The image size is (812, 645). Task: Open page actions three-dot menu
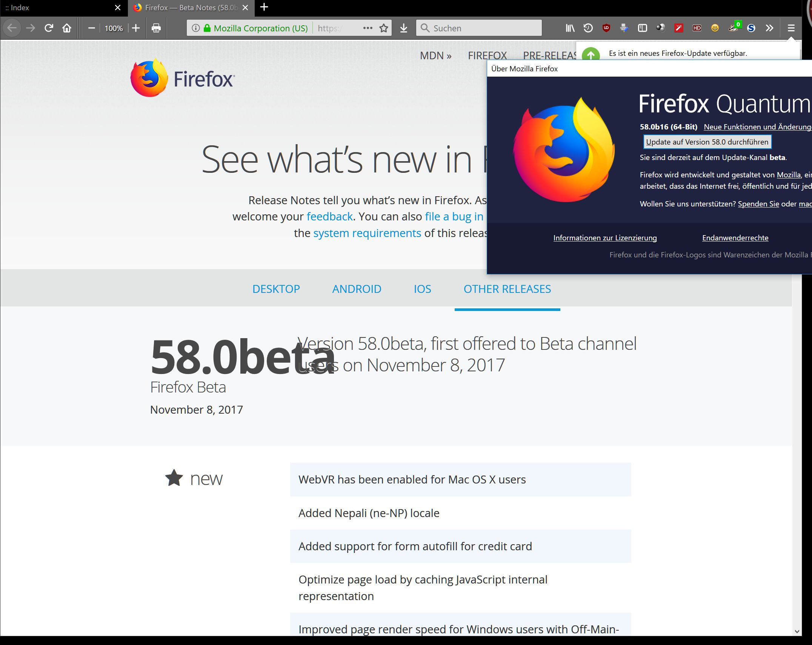(368, 28)
